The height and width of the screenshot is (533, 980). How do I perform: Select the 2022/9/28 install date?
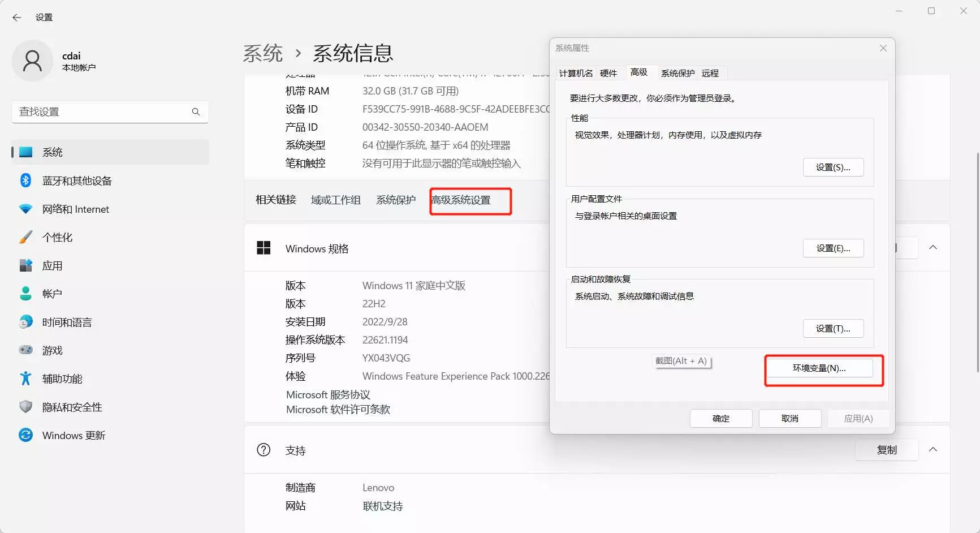tap(385, 322)
